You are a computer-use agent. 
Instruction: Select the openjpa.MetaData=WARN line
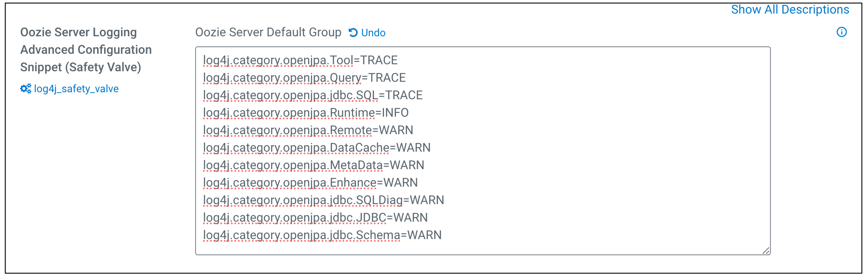pos(313,165)
